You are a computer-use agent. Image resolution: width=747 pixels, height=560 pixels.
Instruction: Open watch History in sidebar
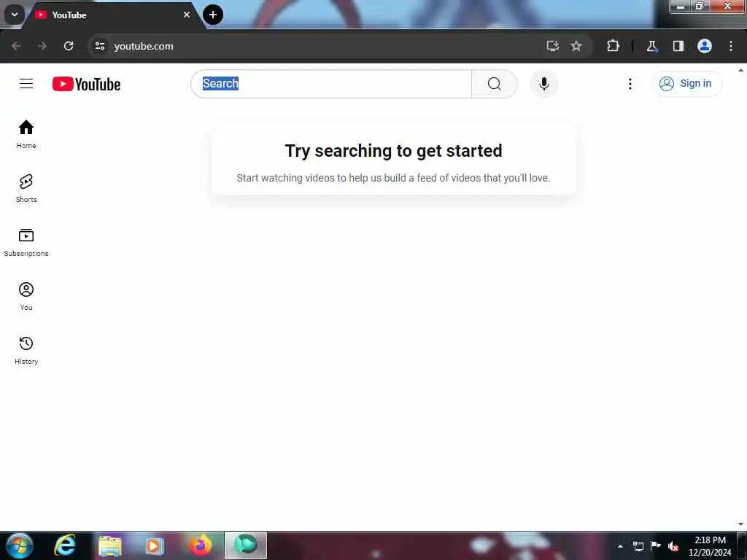pyautogui.click(x=26, y=350)
